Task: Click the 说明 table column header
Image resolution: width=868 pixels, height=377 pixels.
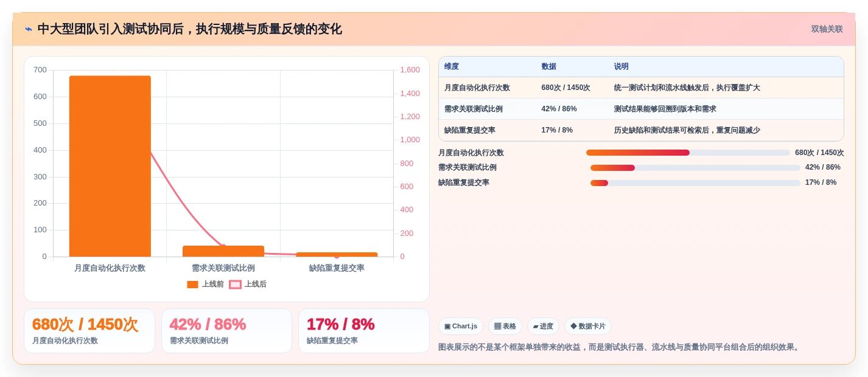Action: (x=621, y=66)
